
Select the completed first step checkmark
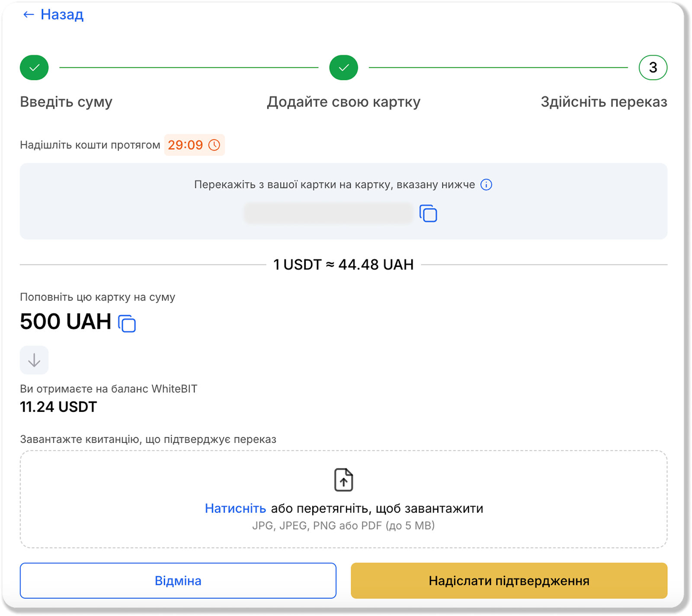tap(34, 67)
